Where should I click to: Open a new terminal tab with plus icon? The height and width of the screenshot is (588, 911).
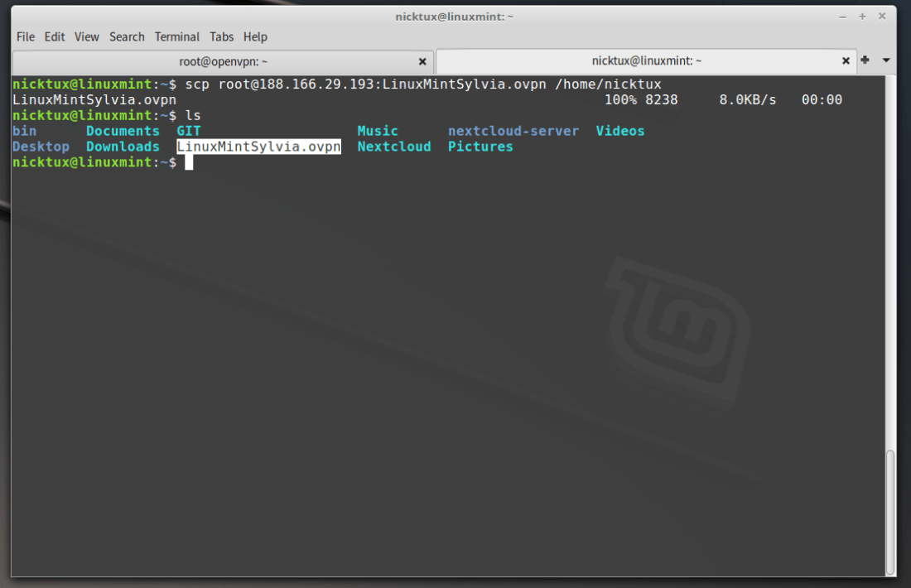point(865,60)
